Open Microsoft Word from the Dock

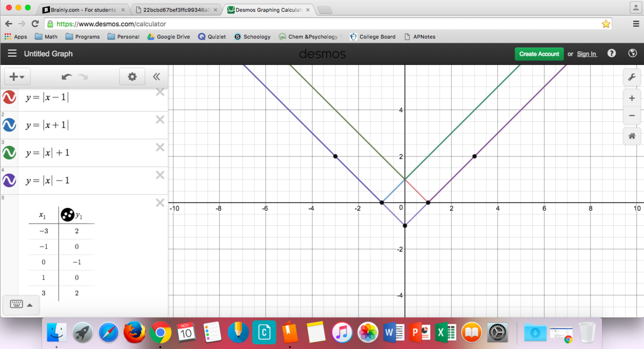[394, 332]
